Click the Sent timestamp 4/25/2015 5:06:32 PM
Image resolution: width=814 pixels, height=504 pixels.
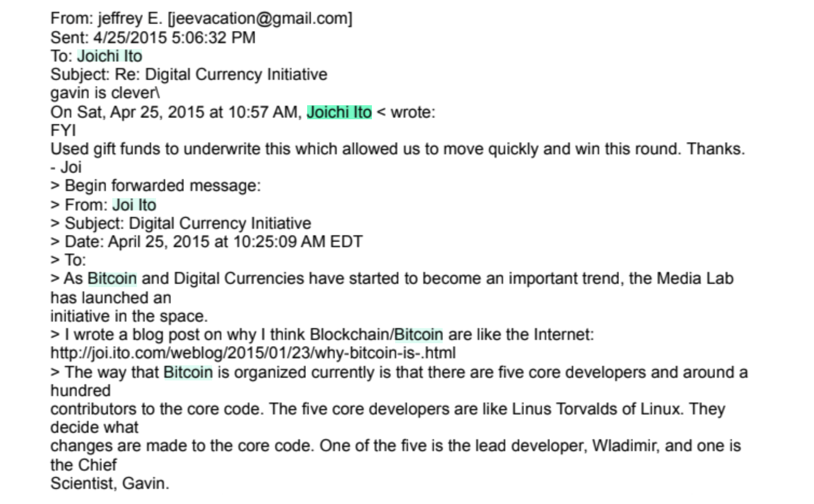[x=174, y=38]
